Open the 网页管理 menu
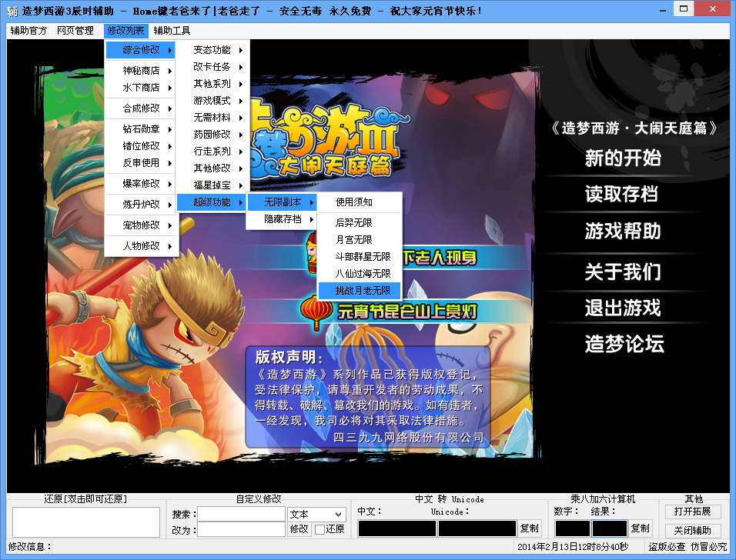 (x=75, y=31)
